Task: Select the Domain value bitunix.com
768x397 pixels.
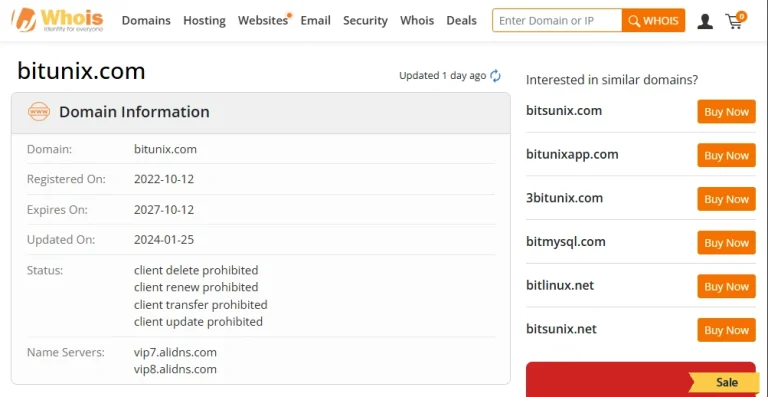Action: click(165, 149)
